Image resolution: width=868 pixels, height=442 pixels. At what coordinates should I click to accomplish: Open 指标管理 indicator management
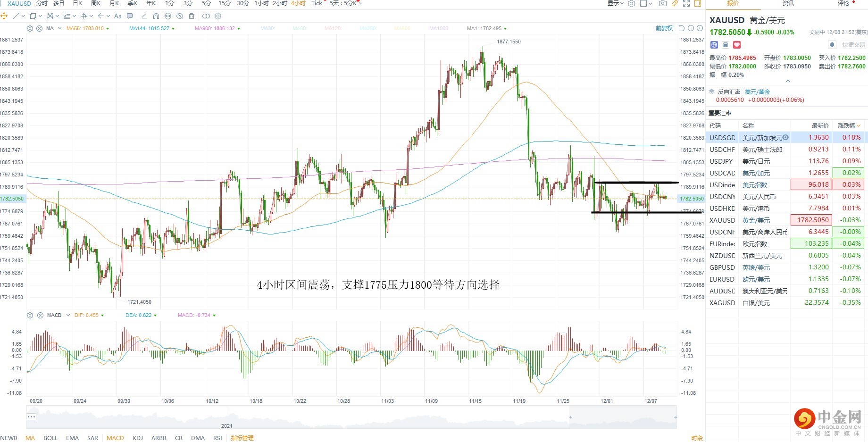click(x=242, y=438)
